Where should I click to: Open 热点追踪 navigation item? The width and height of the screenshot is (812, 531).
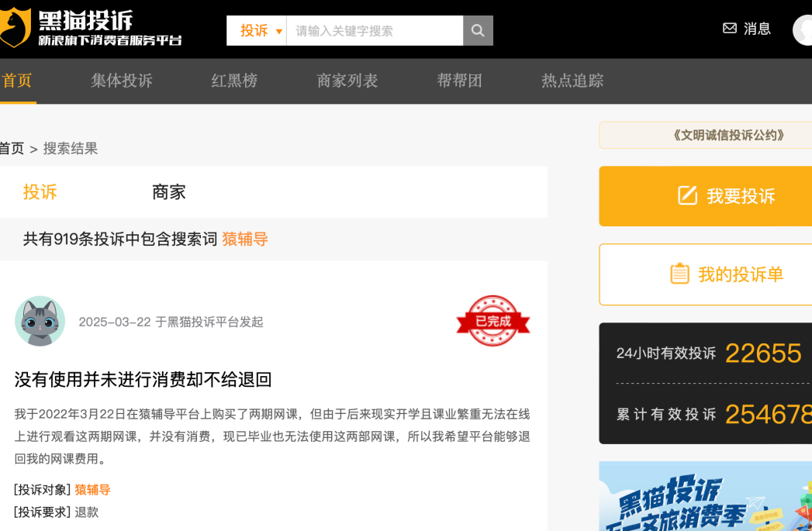pyautogui.click(x=572, y=81)
